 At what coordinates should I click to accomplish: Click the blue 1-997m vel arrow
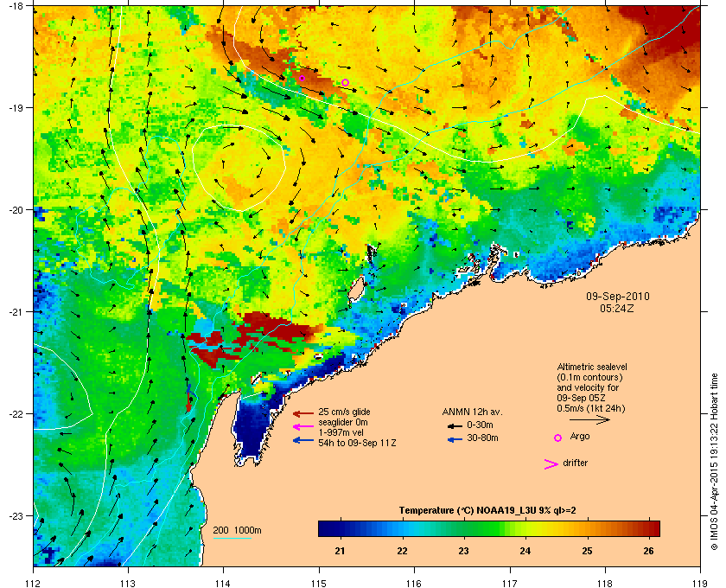[303, 440]
